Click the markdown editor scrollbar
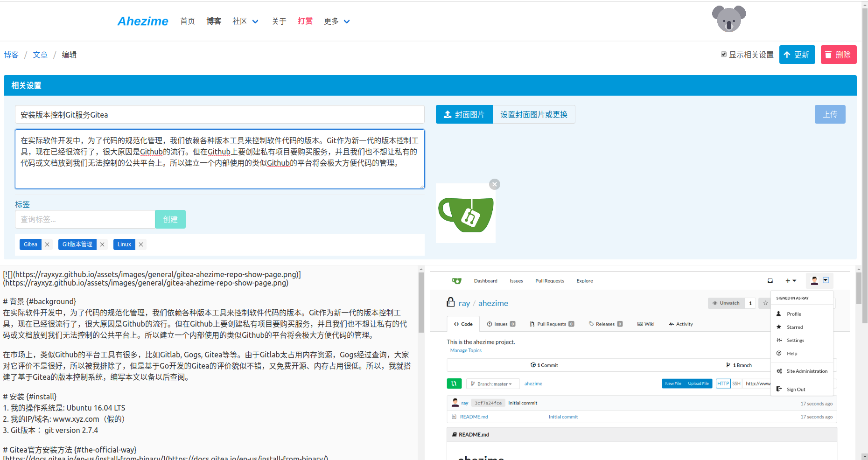The width and height of the screenshot is (868, 460). [x=421, y=302]
